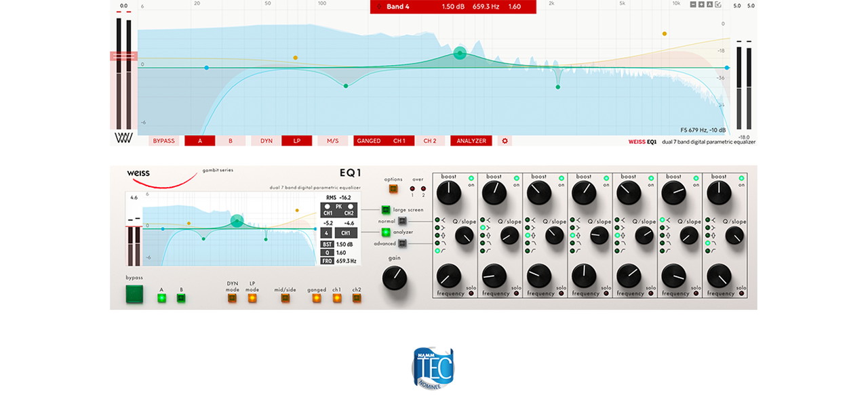Click the minus icon above the right meters
Viewport: 868px width, 395px height.
pyautogui.click(x=692, y=5)
